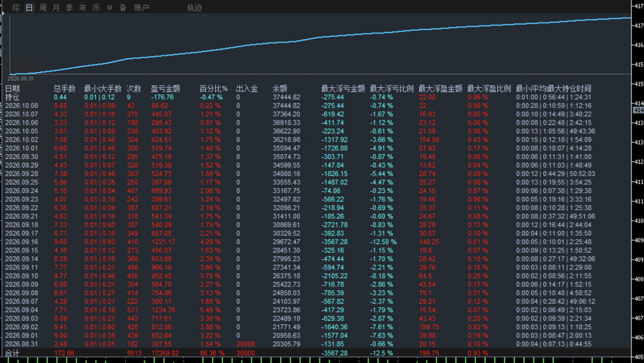Click the 最大浮盈金额 column header

[x=440, y=89]
